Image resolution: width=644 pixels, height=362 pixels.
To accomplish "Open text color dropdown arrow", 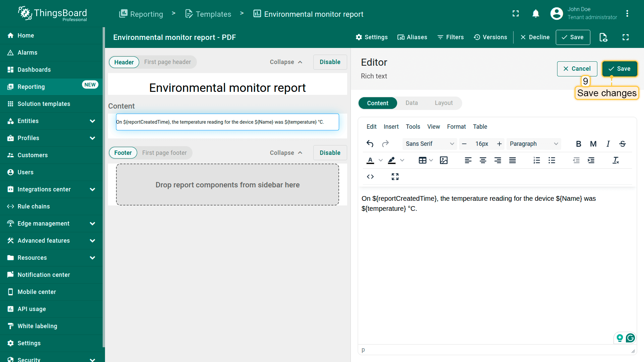I will [381, 160].
